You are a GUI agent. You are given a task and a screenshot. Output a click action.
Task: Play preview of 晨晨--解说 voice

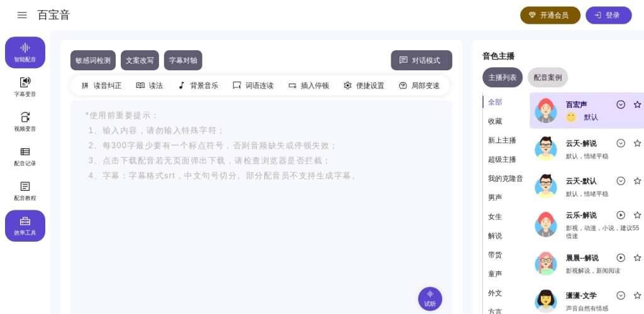pyautogui.click(x=621, y=257)
